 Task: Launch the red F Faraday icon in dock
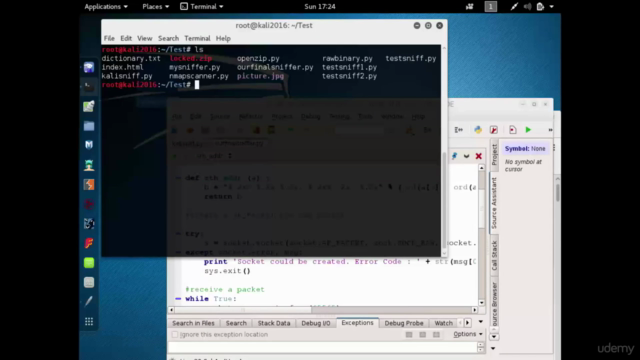click(x=89, y=243)
